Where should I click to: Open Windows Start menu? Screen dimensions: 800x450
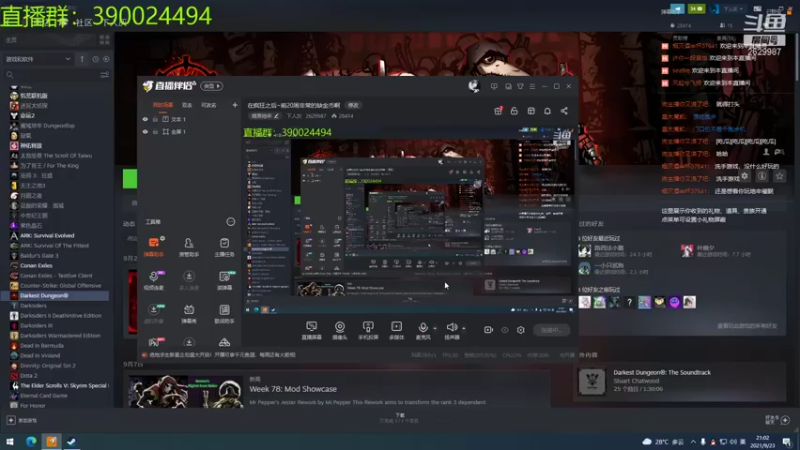(10, 441)
